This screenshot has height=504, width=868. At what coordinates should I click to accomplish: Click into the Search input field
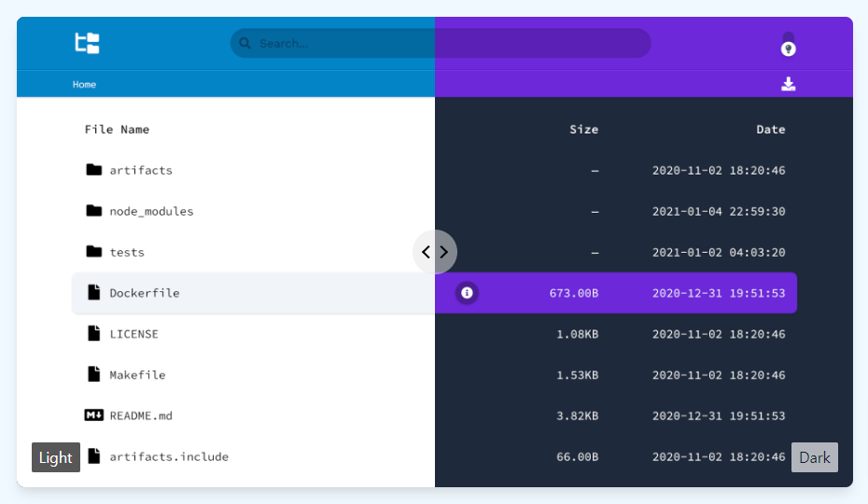441,43
